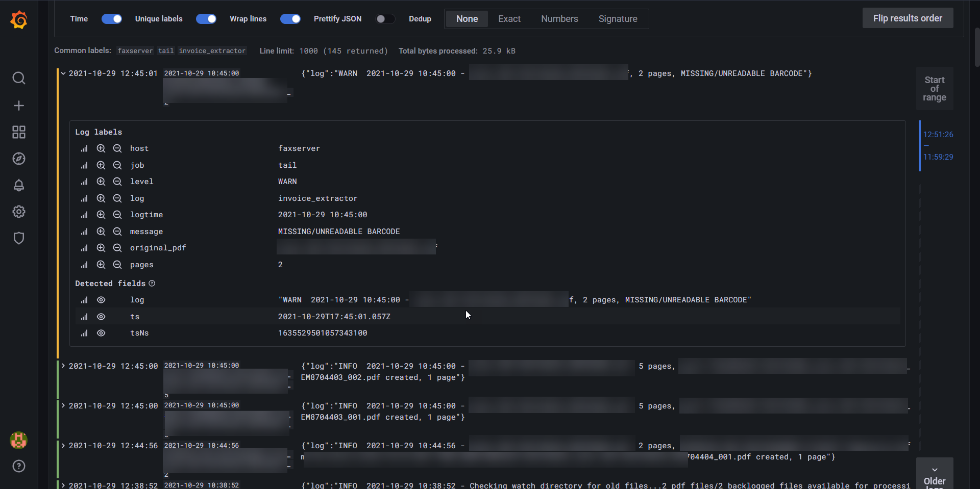980x489 pixels.
Task: Open the Server Admin shield icon
Action: tap(19, 238)
